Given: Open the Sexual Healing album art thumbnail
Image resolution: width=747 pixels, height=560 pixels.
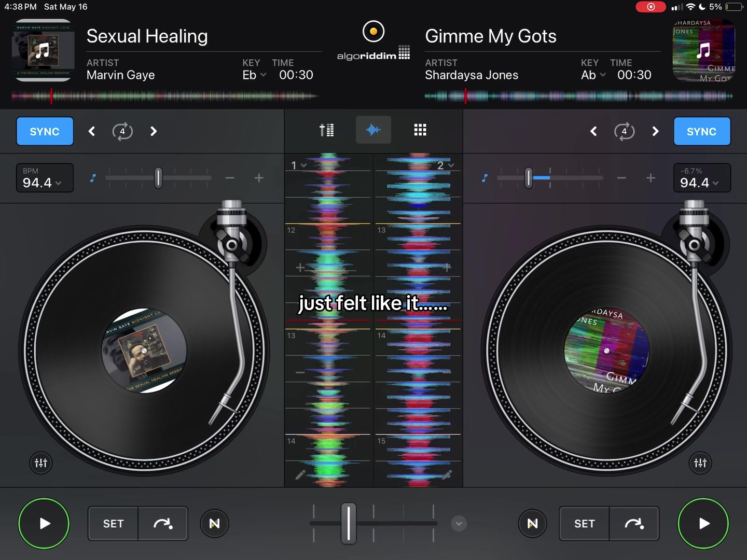Looking at the screenshot, I should (43, 51).
